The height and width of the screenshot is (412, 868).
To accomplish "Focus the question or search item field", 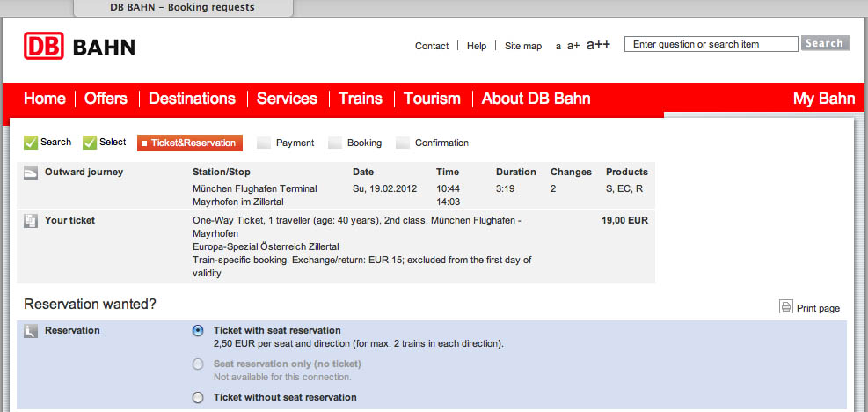I will click(711, 44).
